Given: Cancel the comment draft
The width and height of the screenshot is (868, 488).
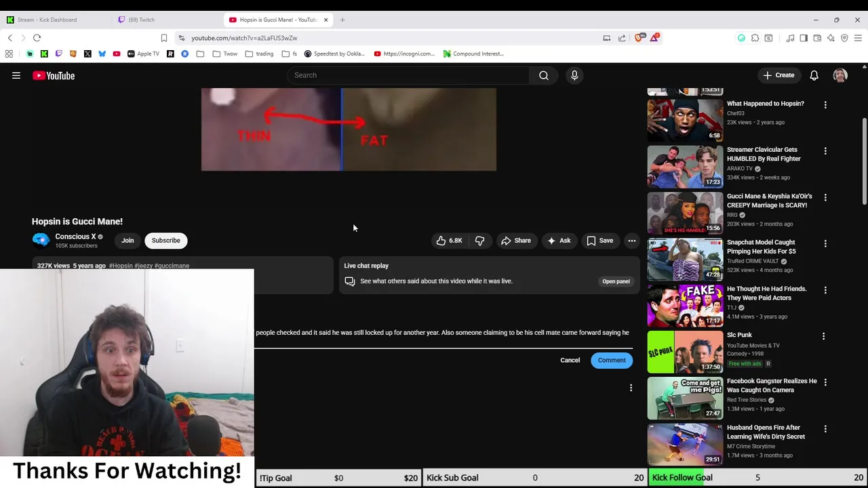Looking at the screenshot, I should 570,361.
